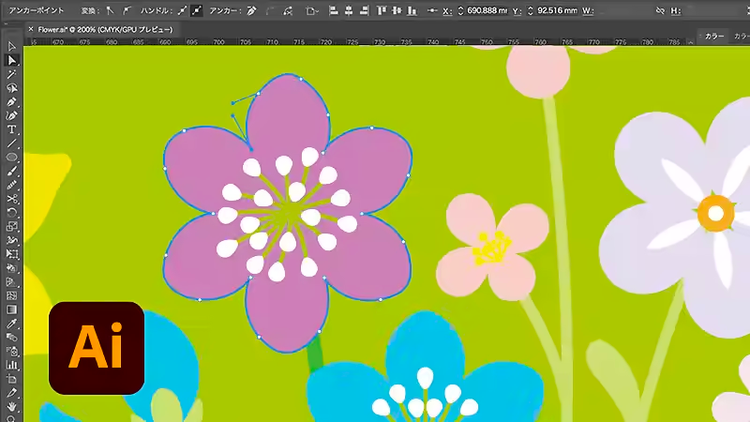Toggle show handles for multiple anchors
The height and width of the screenshot is (422, 750).
[x=181, y=9]
